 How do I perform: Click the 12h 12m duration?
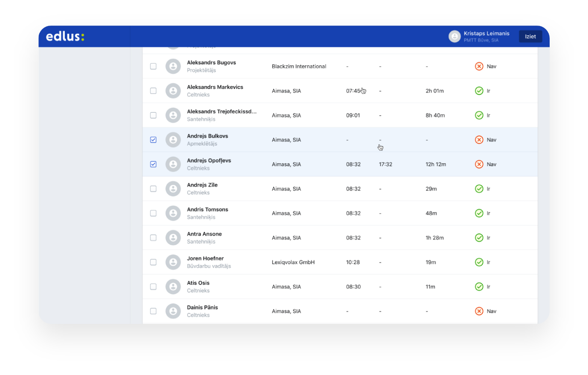pos(436,164)
